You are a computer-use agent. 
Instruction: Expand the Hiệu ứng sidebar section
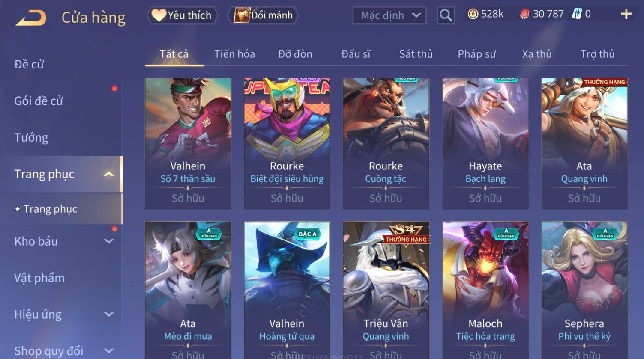[109, 314]
